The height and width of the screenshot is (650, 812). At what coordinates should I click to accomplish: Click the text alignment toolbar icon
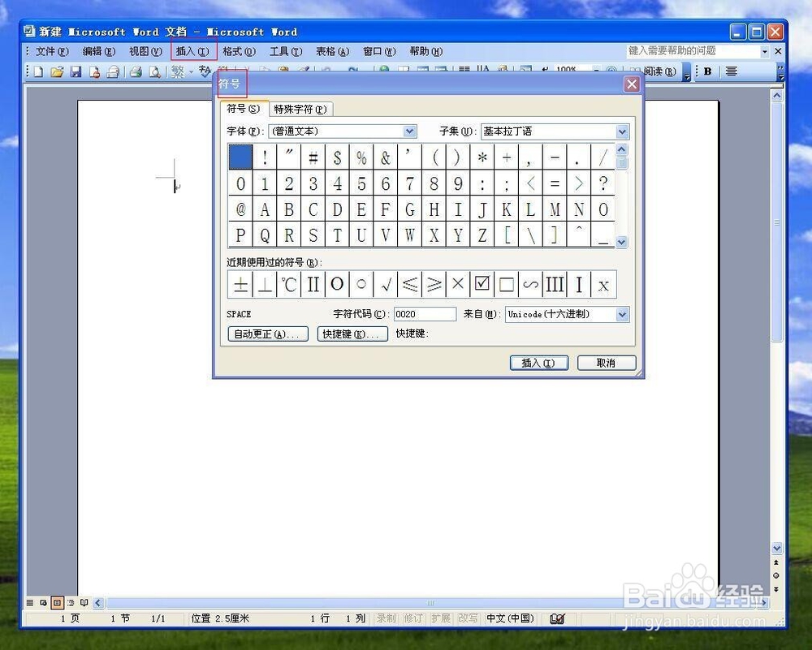pyautogui.click(x=732, y=71)
